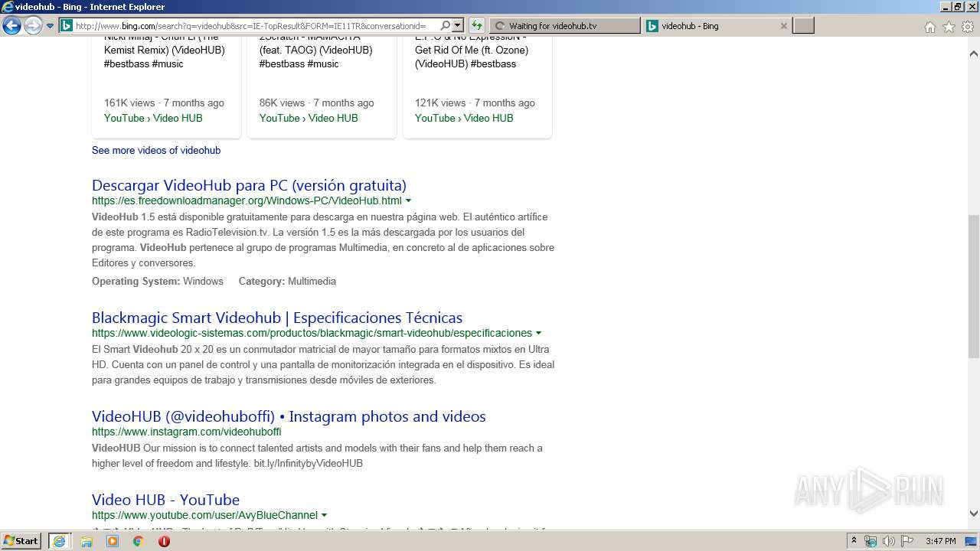The image size is (980, 551).
Task: Open the address bar autocomplete dropdown arrow
Action: [x=458, y=26]
